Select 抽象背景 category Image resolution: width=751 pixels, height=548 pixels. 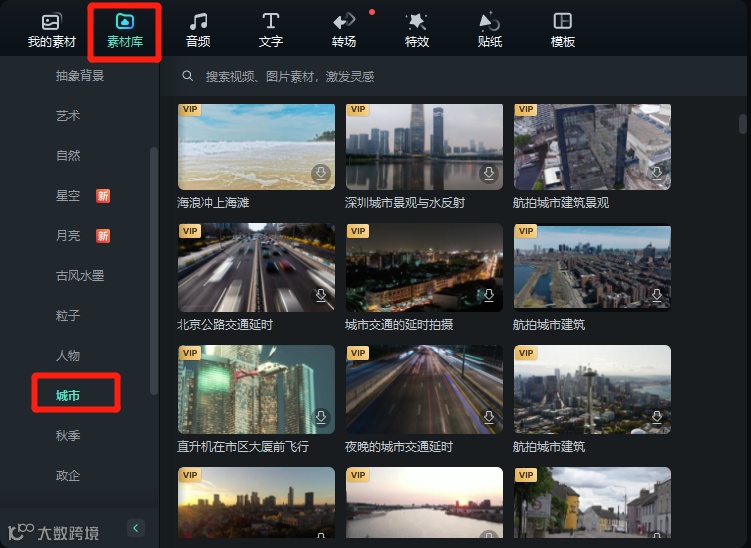pyautogui.click(x=80, y=75)
